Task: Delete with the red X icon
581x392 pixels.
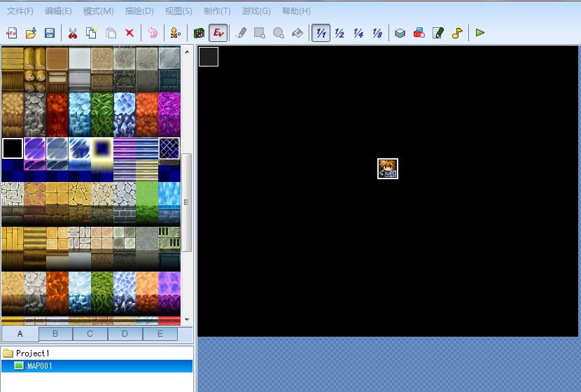Action: [x=129, y=33]
